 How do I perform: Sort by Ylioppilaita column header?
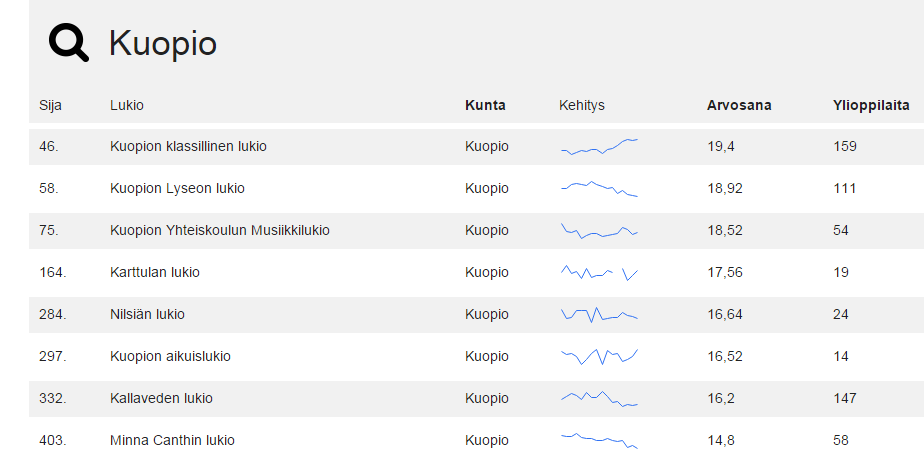(870, 105)
